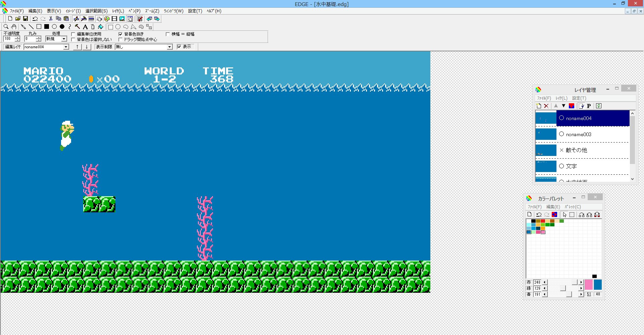This screenshot has height=335, width=644.
Task: Paste from clipboard in main toolbar
Action: click(66, 19)
